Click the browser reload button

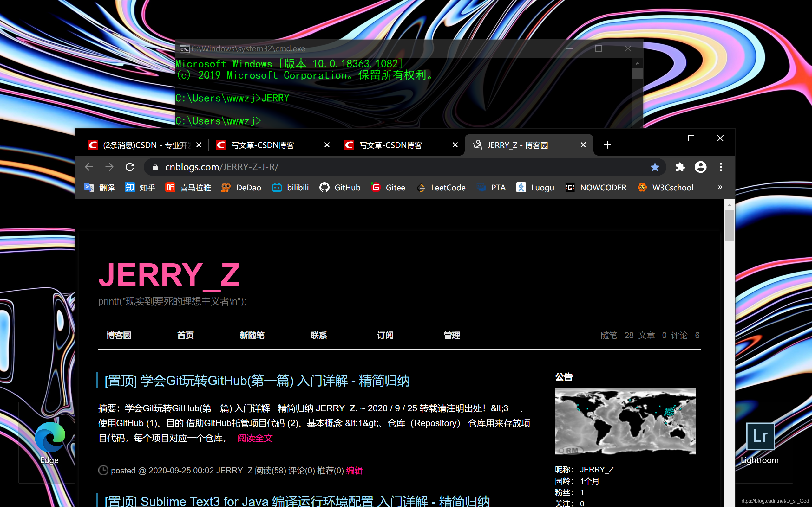[130, 167]
